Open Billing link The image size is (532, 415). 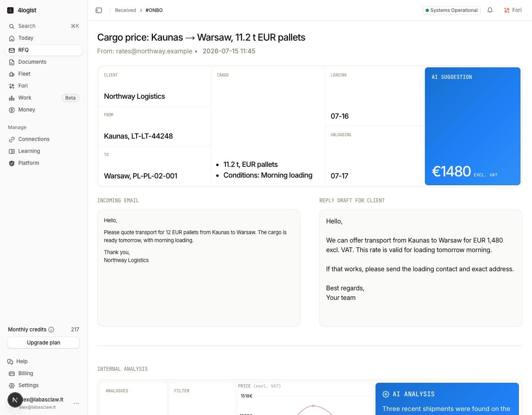pos(25,373)
